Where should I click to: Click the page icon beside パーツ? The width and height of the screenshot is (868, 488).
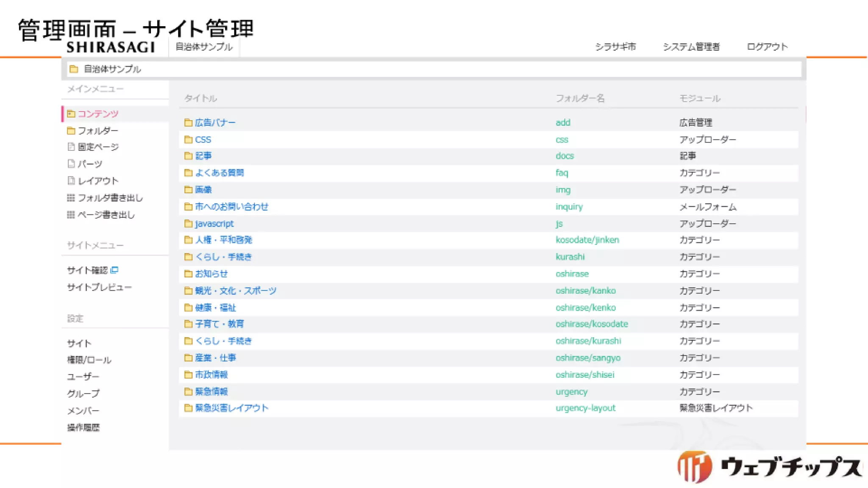71,164
